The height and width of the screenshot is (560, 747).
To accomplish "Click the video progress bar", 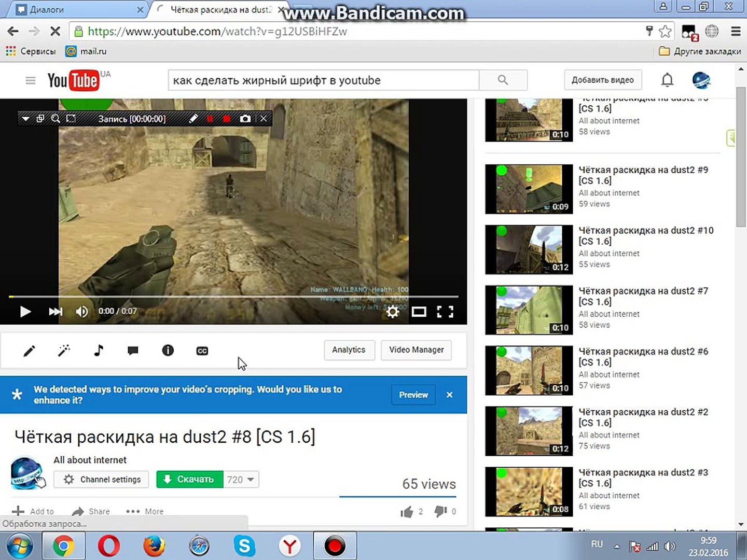I will coord(233,297).
